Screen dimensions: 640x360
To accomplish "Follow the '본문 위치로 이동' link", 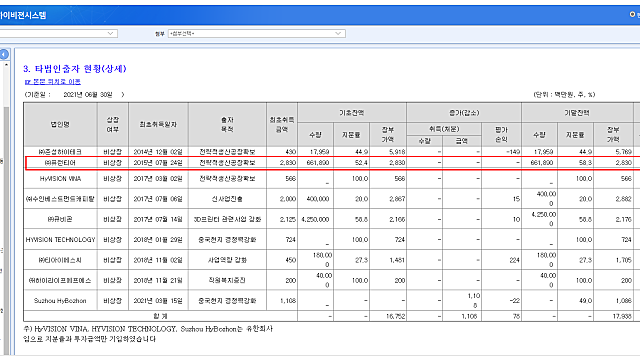I will [53, 82].
